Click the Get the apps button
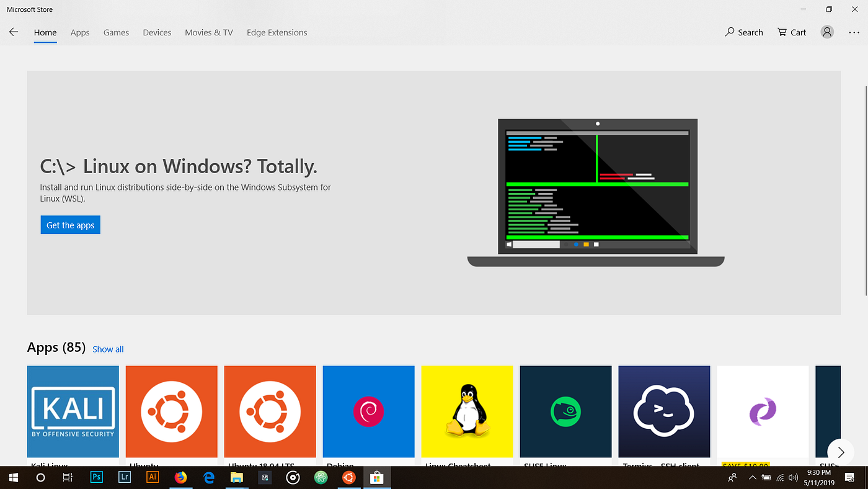Image resolution: width=868 pixels, height=489 pixels. click(x=70, y=225)
